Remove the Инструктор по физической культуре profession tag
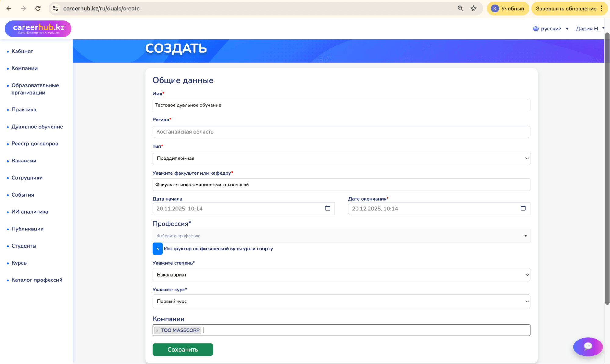 (157, 249)
